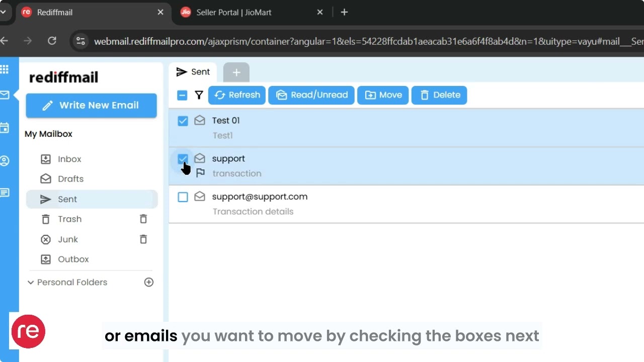Viewport: 644px width, 362px height.
Task: Toggle the select-all checkbox in toolbar
Action: pyautogui.click(x=183, y=95)
